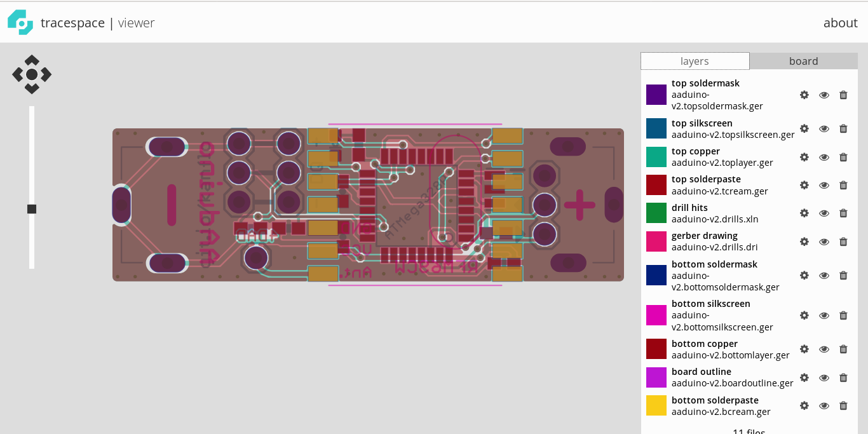Click the purple top soldermask color swatch
868x434 pixels.
coord(656,95)
